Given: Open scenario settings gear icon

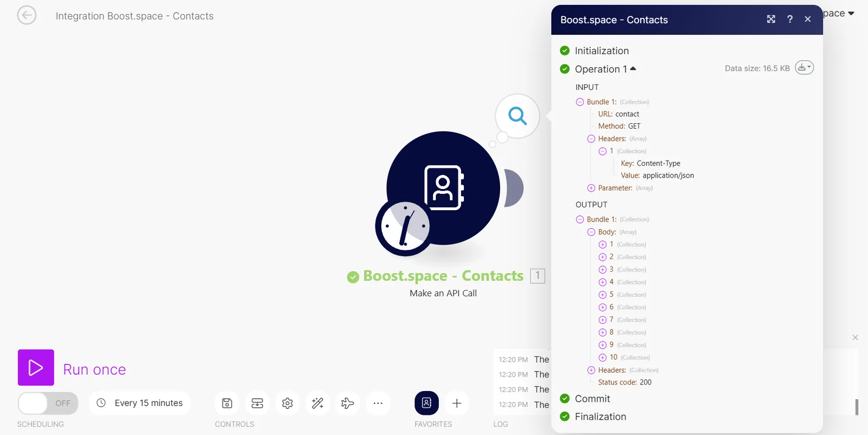Looking at the screenshot, I should click(288, 403).
